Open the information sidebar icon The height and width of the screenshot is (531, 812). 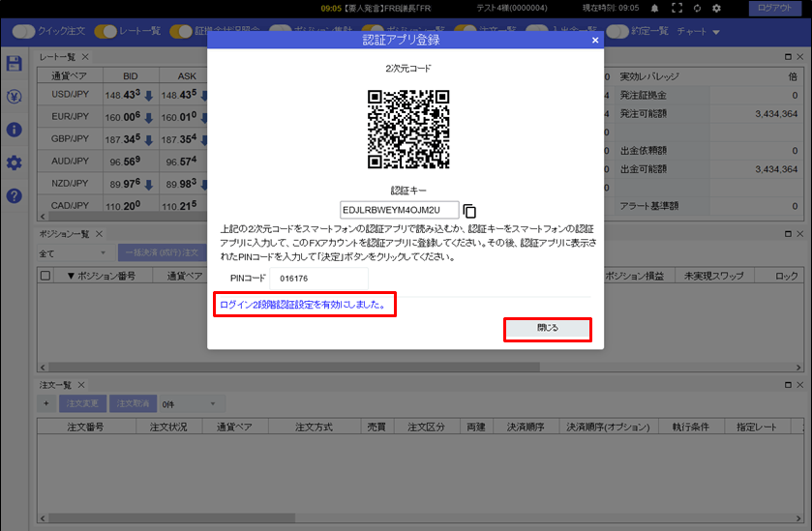coord(14,130)
